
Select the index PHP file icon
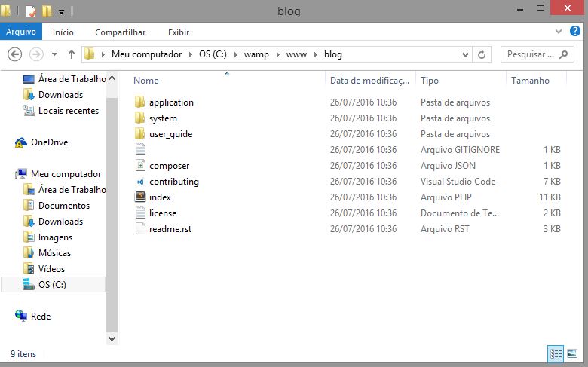139,197
